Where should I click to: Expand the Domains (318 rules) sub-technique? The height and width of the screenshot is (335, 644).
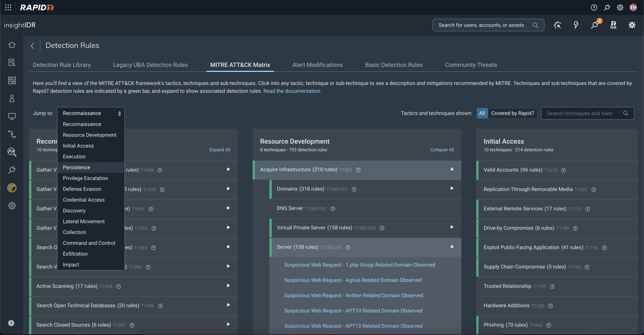(x=452, y=188)
